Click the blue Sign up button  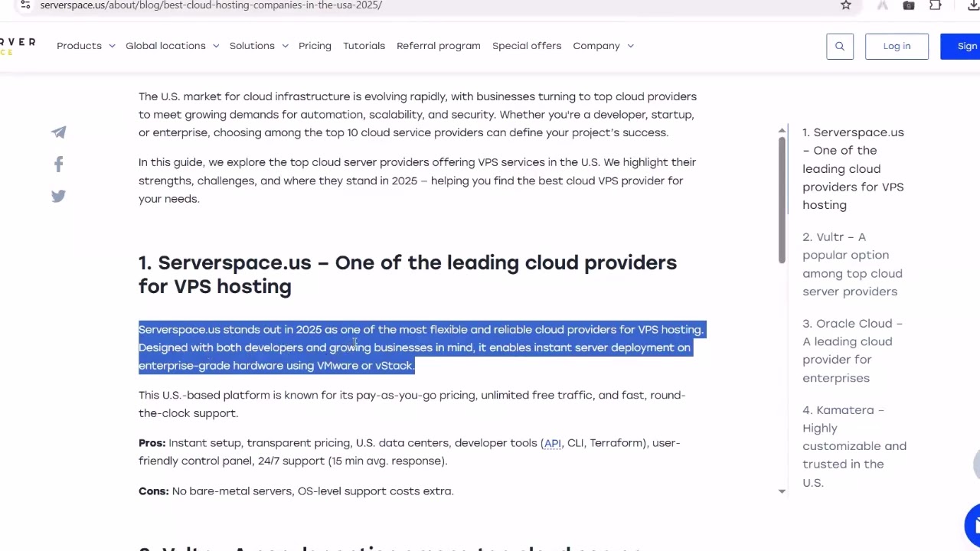pyautogui.click(x=960, y=46)
